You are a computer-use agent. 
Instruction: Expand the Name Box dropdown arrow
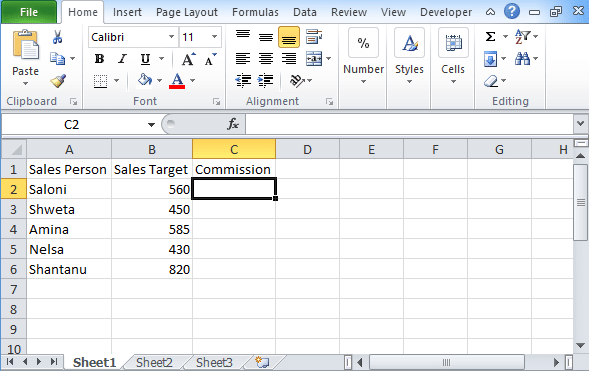(x=151, y=124)
